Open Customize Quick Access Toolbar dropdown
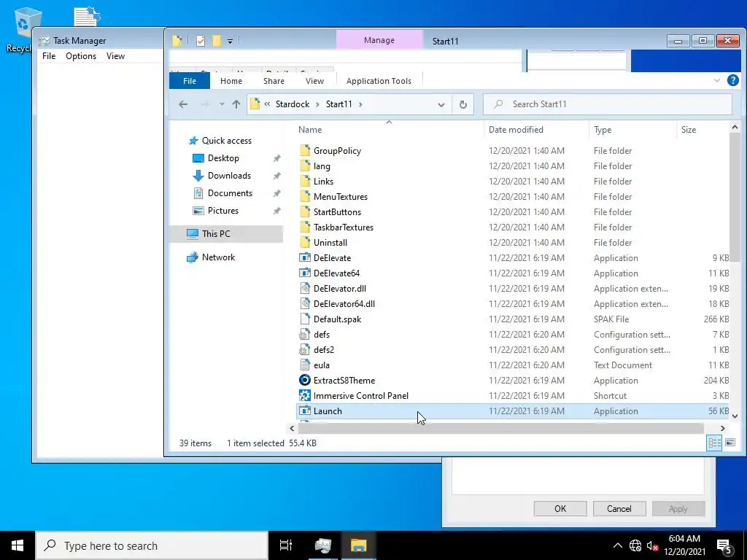747x560 pixels. 230,42
